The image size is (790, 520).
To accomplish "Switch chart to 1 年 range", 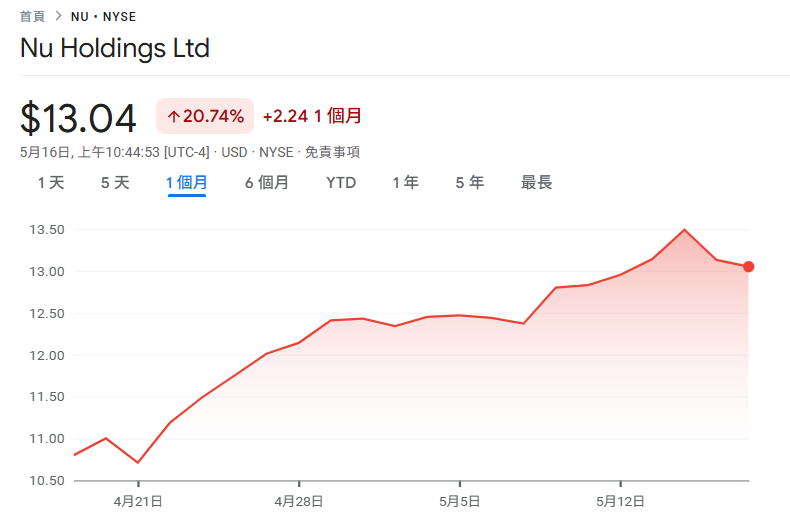I will click(406, 182).
